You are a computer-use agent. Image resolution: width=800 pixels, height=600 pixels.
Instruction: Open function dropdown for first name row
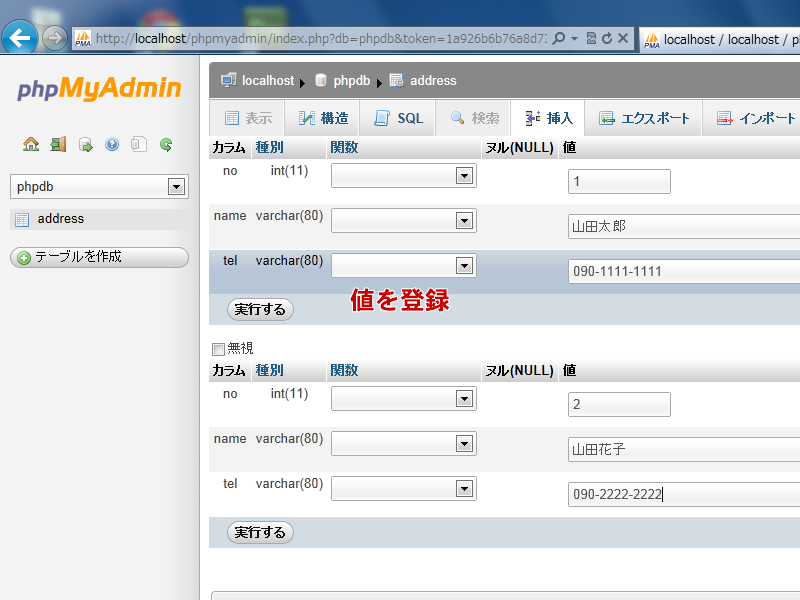coord(463,221)
